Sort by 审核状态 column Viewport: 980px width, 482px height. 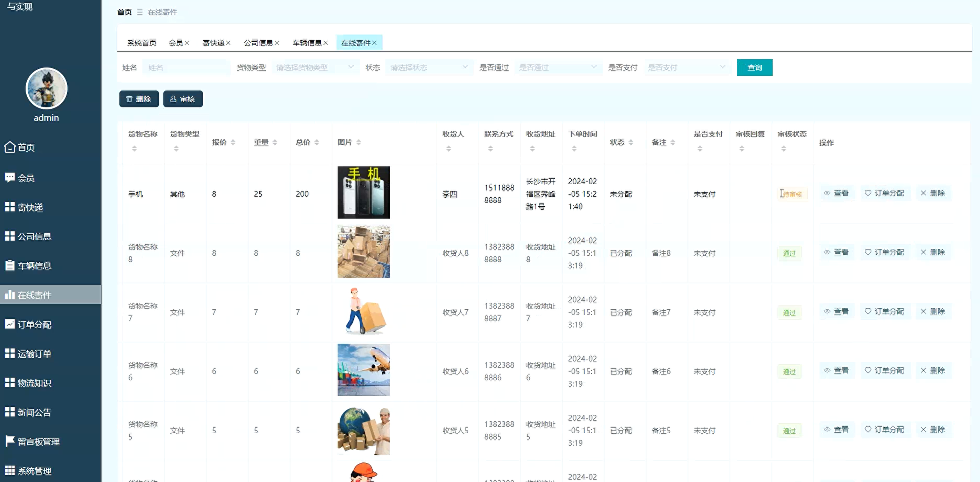784,149
